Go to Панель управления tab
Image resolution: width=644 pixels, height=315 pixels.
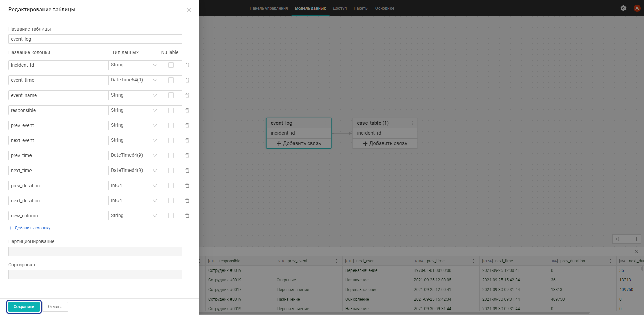tap(269, 8)
